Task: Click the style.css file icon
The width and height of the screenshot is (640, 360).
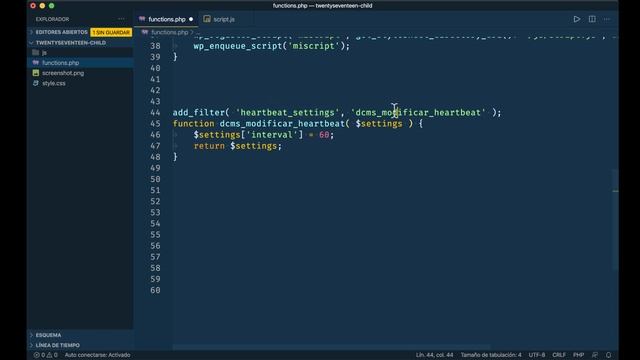Action: point(36,83)
